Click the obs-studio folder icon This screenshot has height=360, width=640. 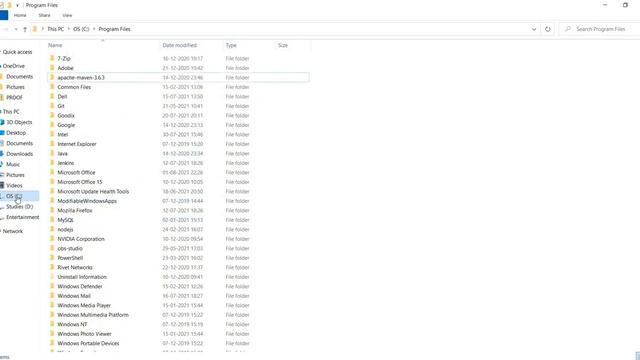[x=52, y=248]
